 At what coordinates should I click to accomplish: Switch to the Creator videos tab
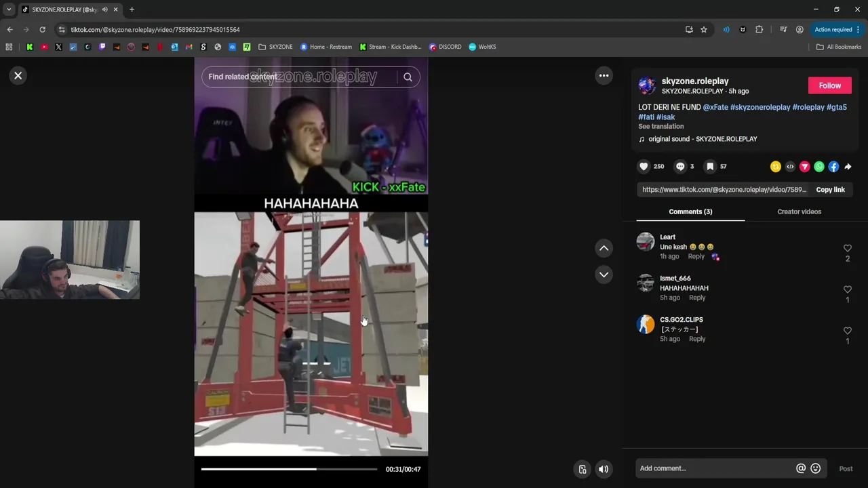pyautogui.click(x=799, y=211)
